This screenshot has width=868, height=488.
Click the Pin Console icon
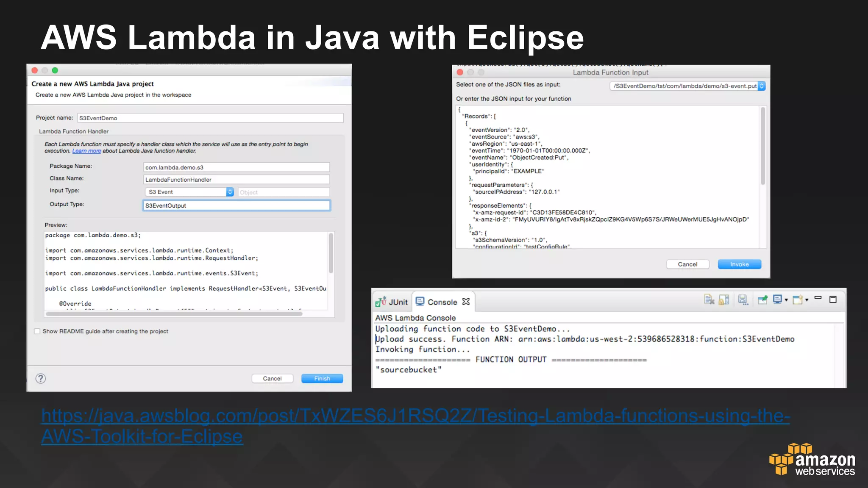(762, 300)
